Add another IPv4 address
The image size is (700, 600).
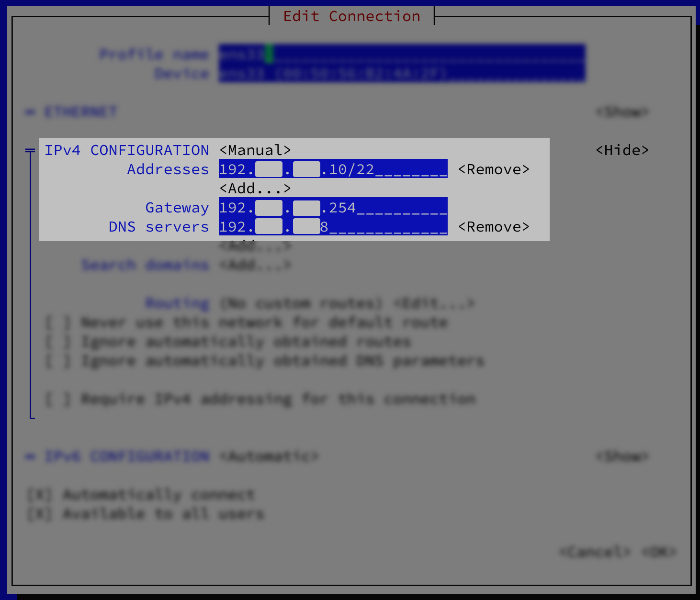(255, 189)
